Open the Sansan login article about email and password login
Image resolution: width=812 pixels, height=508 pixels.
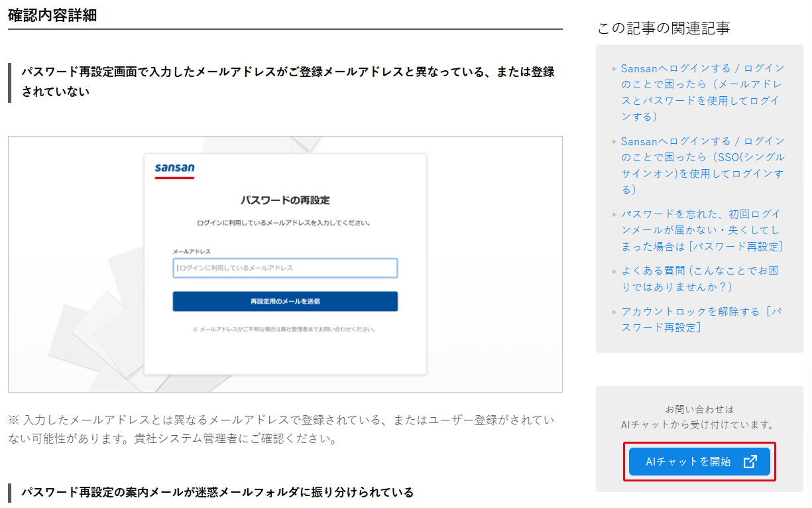[x=702, y=92]
